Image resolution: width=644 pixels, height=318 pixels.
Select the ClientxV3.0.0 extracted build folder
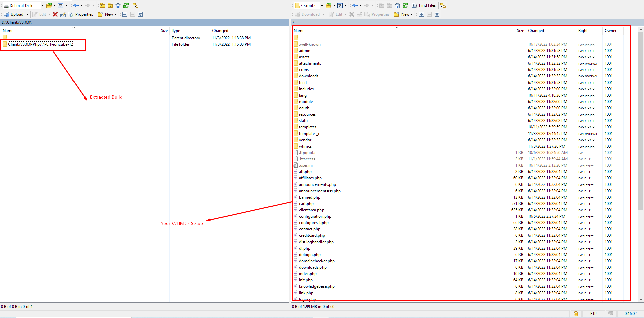point(41,44)
